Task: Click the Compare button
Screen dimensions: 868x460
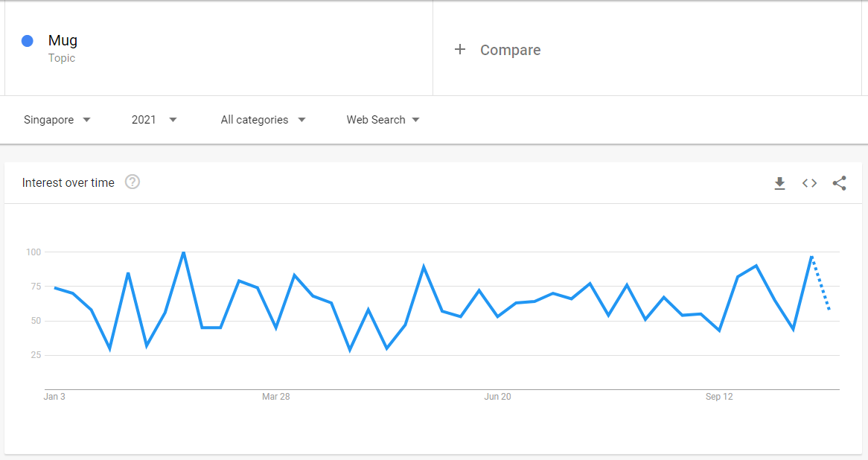Action: pos(510,50)
